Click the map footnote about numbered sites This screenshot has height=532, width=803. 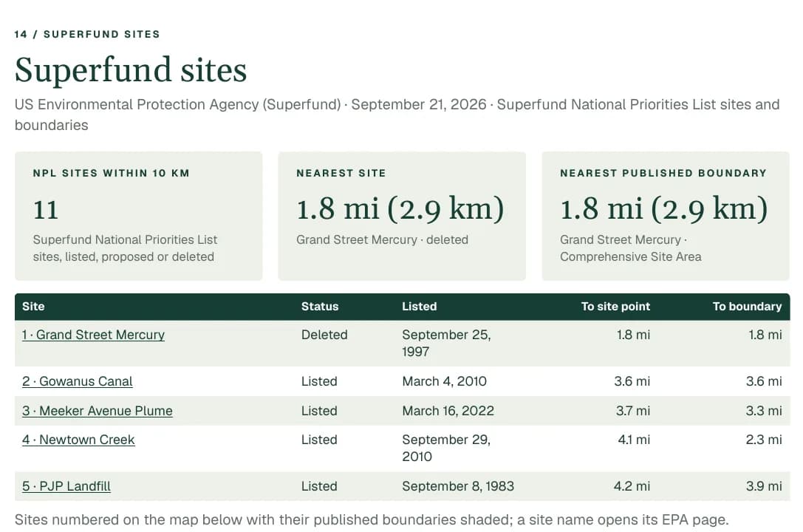(372, 519)
